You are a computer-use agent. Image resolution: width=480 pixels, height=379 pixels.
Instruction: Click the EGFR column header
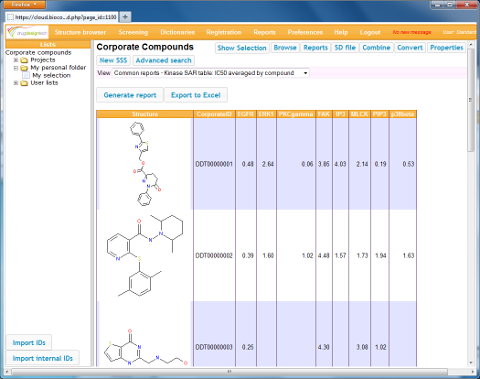tap(246, 114)
